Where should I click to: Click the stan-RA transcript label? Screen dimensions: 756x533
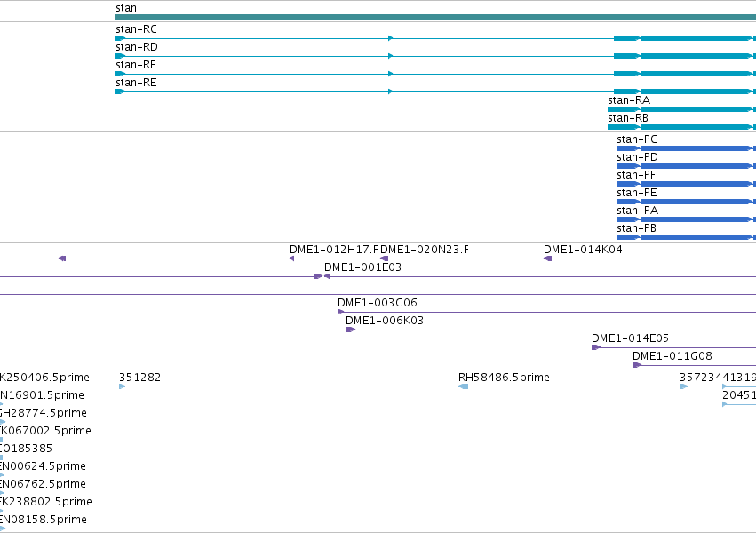[x=629, y=100]
